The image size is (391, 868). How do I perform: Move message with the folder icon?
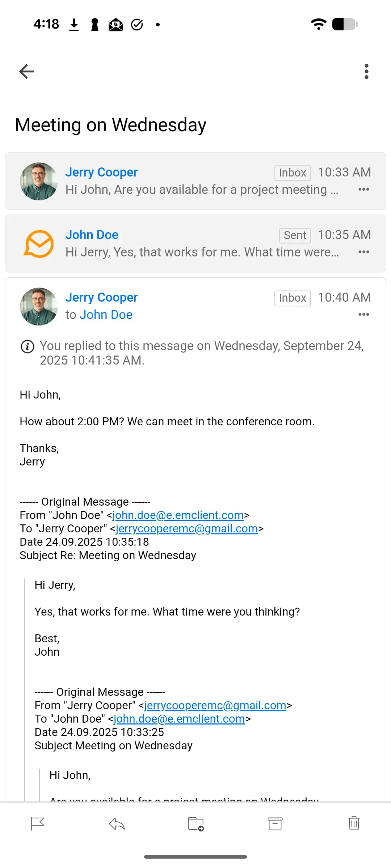[x=196, y=824]
